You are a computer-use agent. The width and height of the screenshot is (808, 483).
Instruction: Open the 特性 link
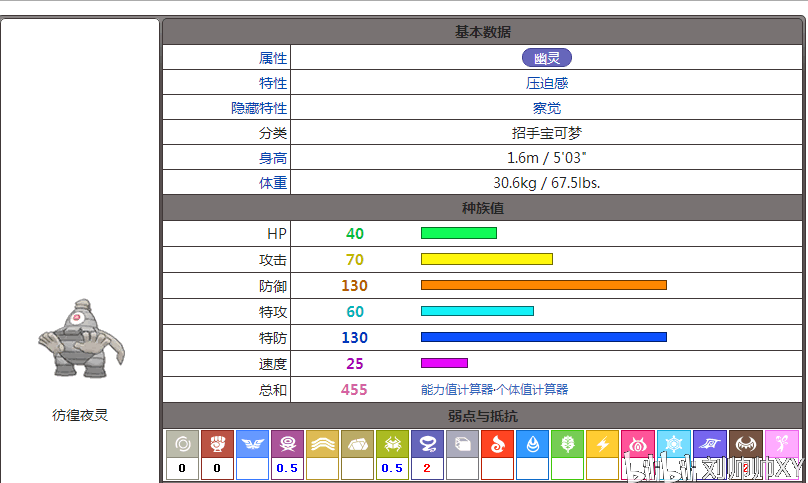coord(273,83)
